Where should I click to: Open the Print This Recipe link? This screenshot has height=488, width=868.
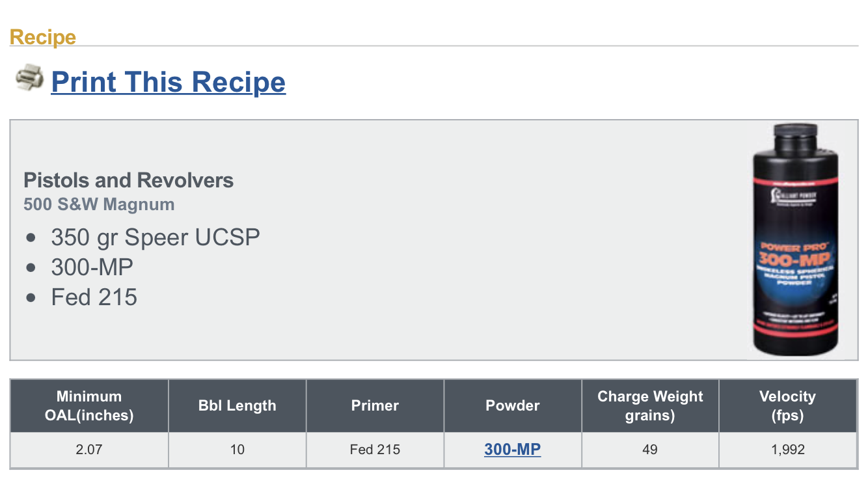click(168, 82)
